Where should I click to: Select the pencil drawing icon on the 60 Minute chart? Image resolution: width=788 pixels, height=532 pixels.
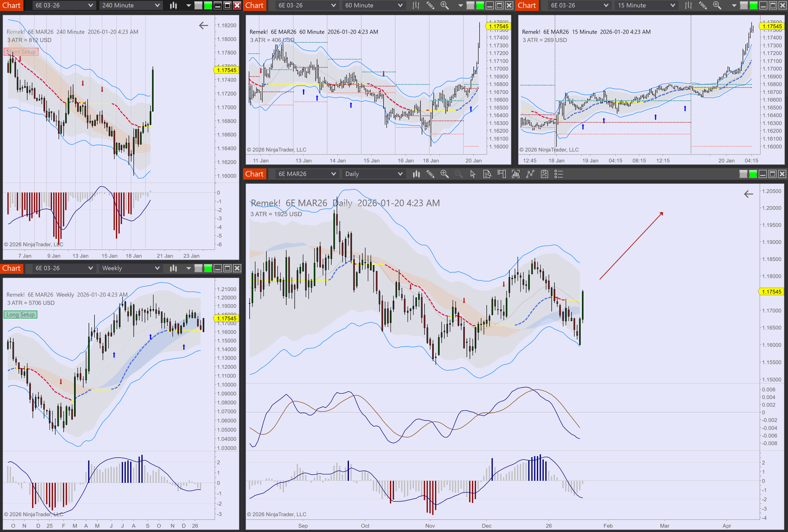tap(431, 5)
